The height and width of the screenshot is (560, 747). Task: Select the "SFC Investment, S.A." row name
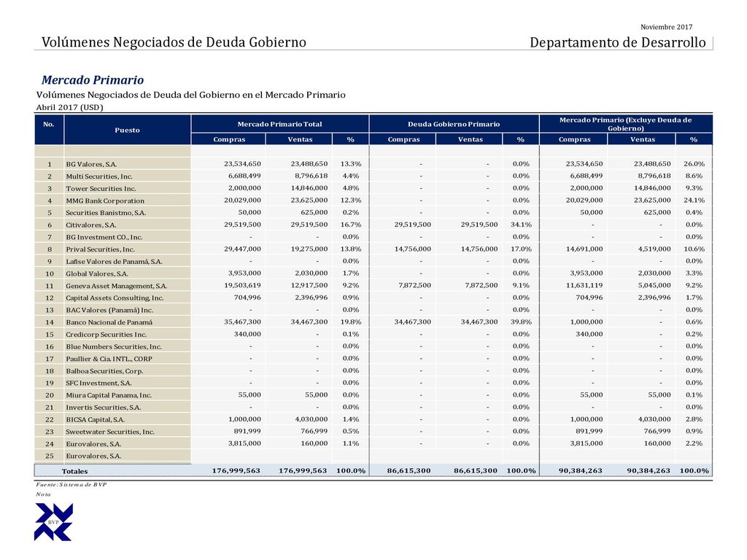(98, 384)
